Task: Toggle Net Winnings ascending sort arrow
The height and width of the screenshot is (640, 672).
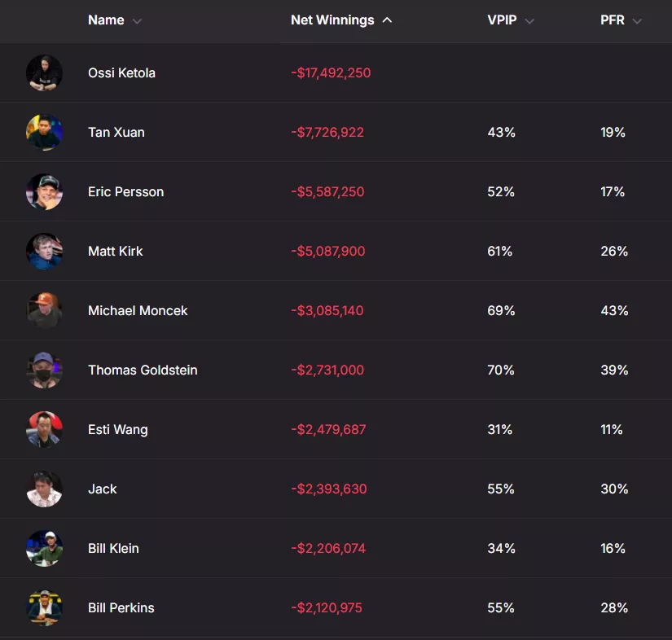Action: click(x=387, y=20)
